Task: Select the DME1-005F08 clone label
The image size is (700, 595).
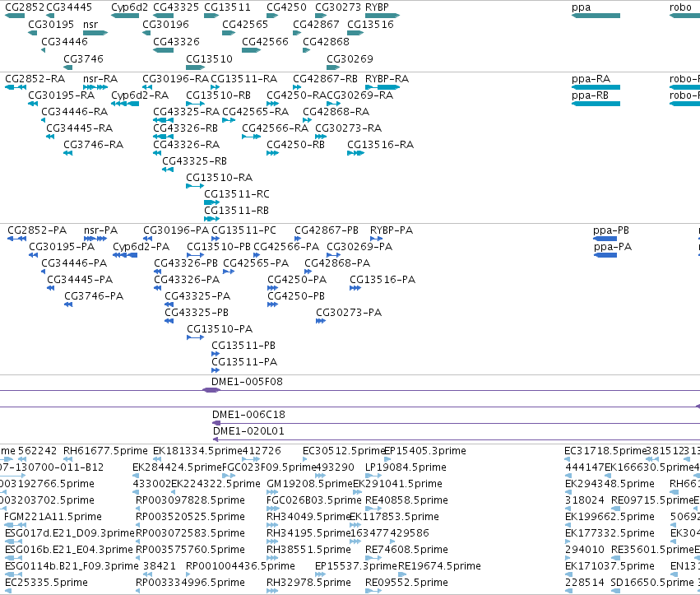Action: (x=247, y=382)
